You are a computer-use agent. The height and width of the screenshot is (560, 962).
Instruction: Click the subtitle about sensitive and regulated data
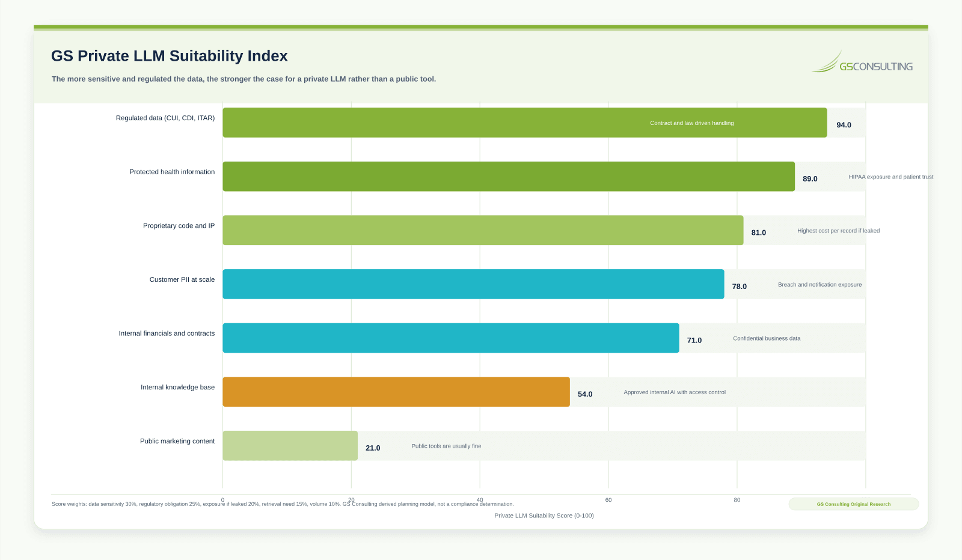point(244,79)
